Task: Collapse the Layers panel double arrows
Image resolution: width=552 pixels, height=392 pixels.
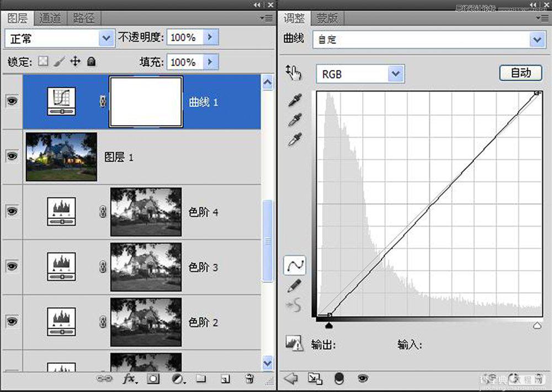Action: click(x=257, y=5)
